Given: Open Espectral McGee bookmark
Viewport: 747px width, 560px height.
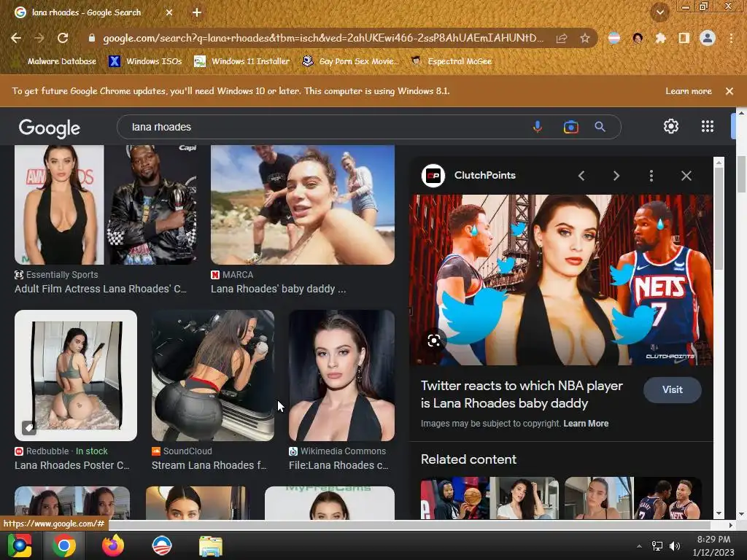Looking at the screenshot, I should (452, 61).
